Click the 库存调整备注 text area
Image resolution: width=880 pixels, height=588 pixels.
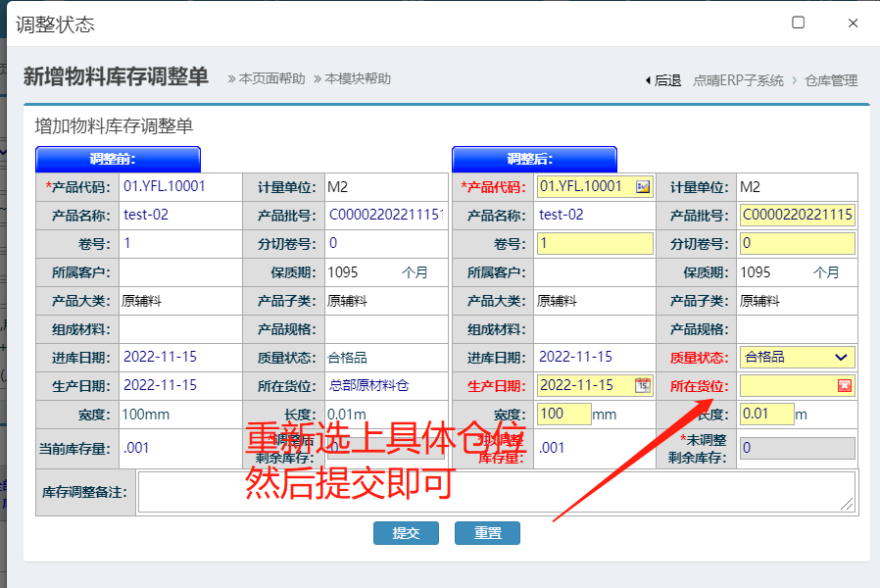click(496, 492)
